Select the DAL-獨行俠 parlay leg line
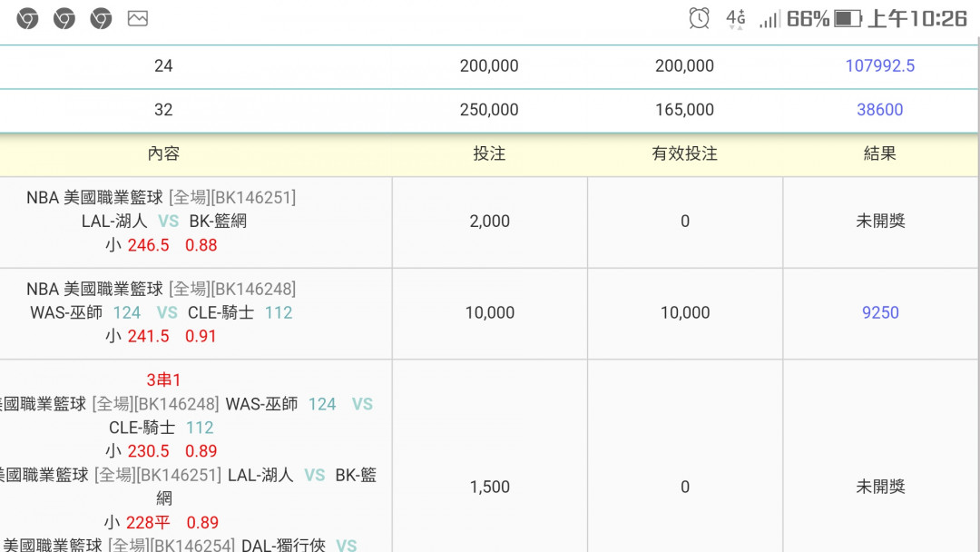980x552 pixels. (180, 545)
